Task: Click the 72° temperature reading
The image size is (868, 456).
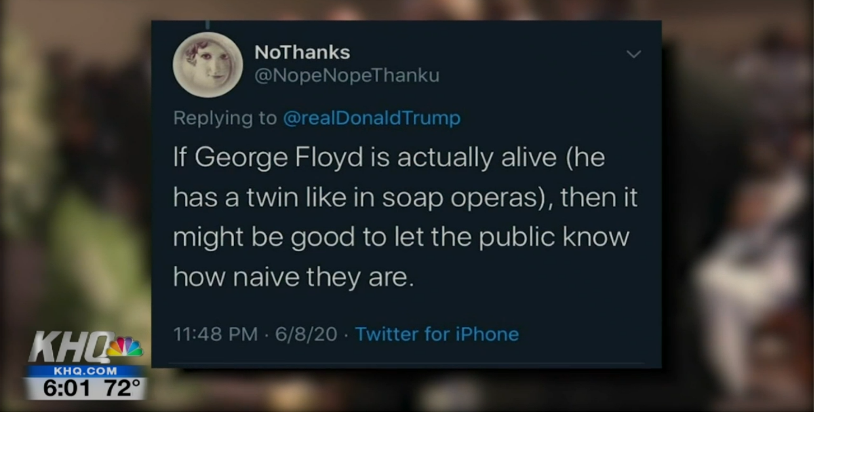Action: [122, 388]
